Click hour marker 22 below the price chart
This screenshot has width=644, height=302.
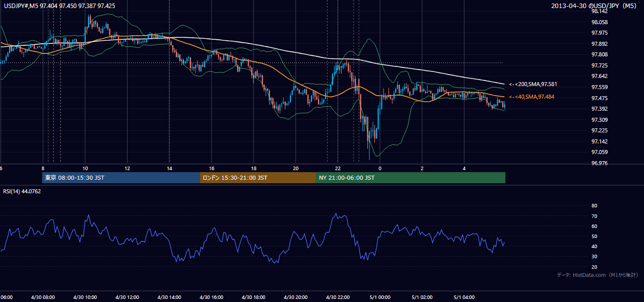(x=338, y=168)
